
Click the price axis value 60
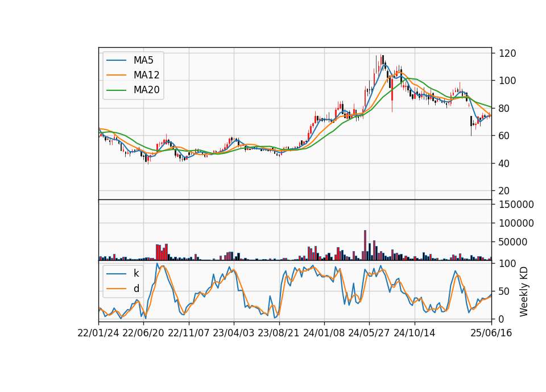coord(504,136)
